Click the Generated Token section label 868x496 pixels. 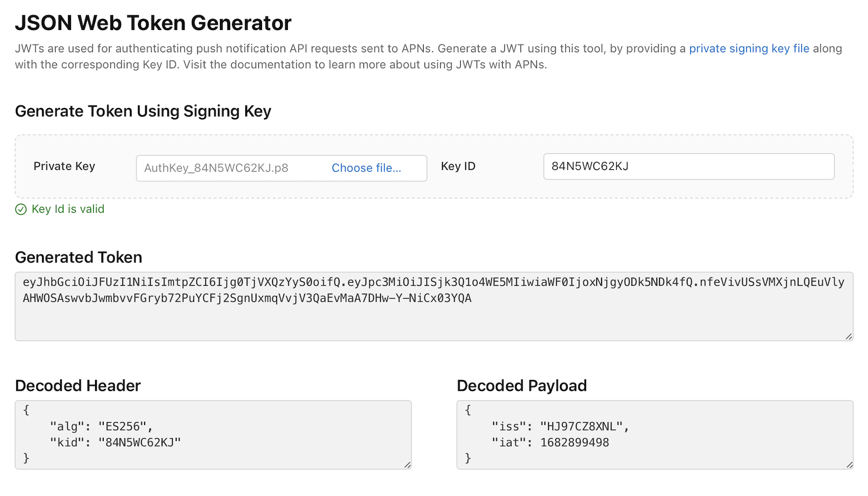tap(78, 257)
